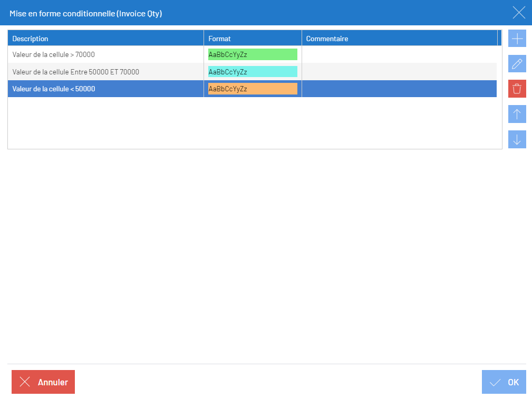Screen dimensions: 532x398
Task: Move selected rule down with down arrow
Action: click(x=517, y=139)
